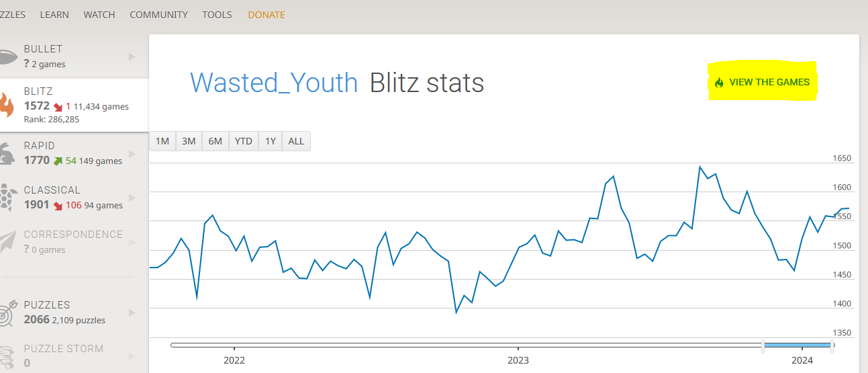
Task: Click the Puzzles target icon
Action: tap(7, 313)
